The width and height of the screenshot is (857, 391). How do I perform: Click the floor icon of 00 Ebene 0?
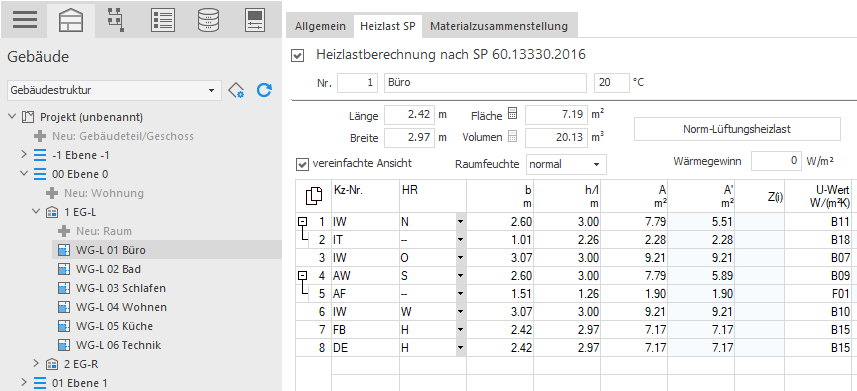pos(40,174)
